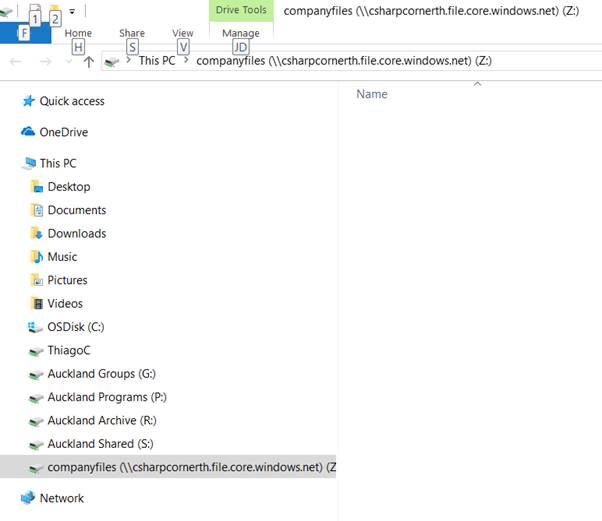
Task: Open Quick Access Toolbar customize dropdown
Action: (x=72, y=12)
